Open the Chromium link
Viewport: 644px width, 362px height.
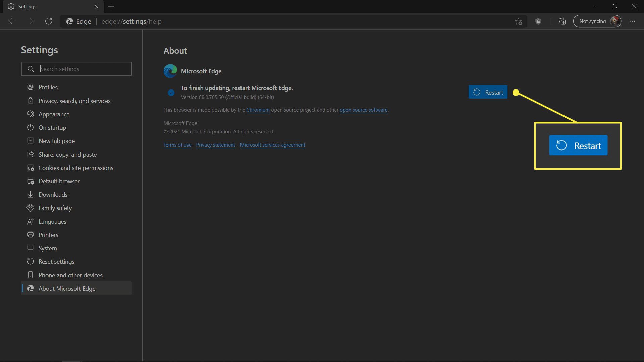pos(258,110)
